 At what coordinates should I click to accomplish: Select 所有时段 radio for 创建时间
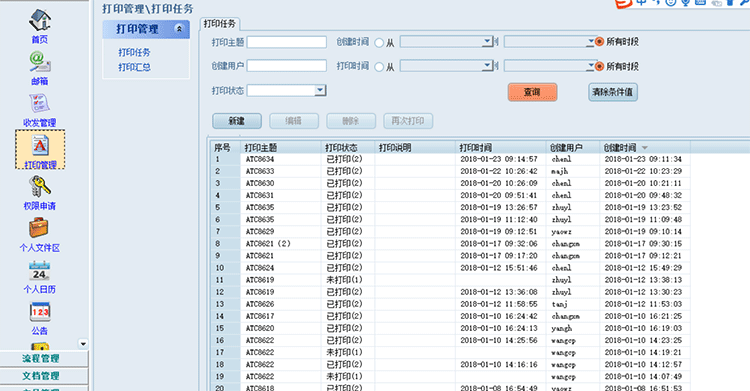599,42
